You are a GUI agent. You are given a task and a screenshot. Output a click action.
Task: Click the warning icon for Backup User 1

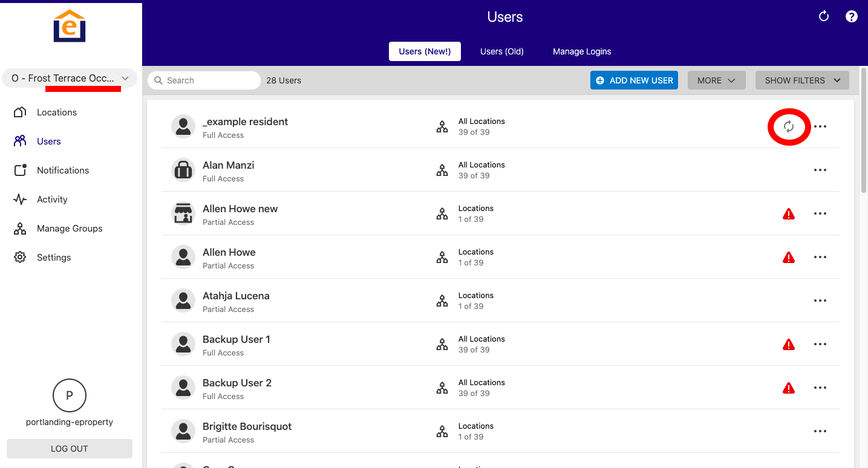tap(789, 344)
